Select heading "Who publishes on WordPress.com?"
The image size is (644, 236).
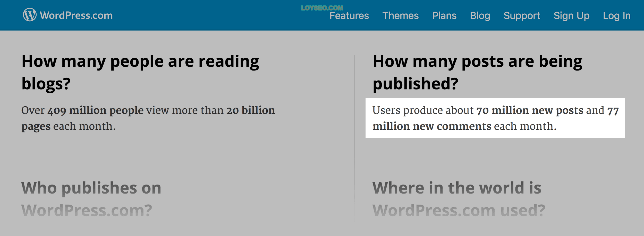tap(91, 199)
